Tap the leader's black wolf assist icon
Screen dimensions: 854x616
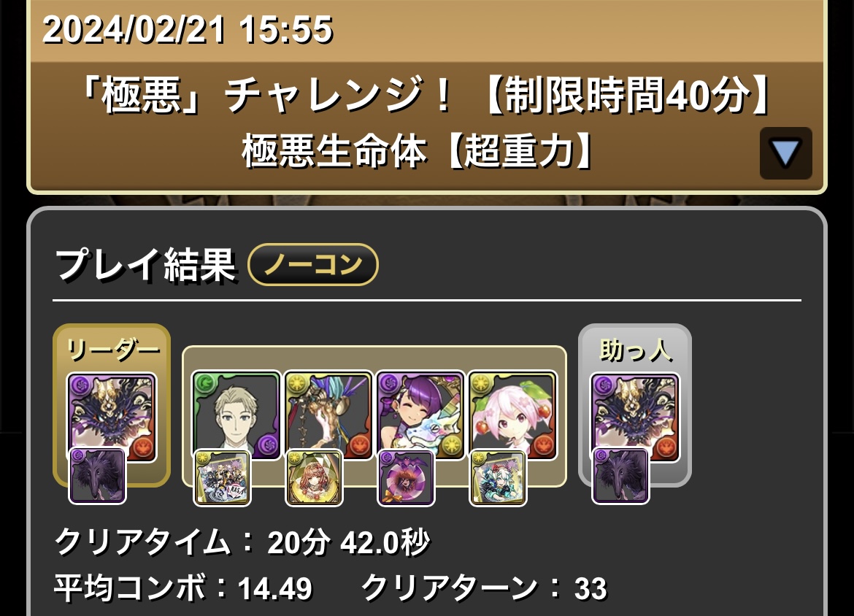tap(98, 476)
